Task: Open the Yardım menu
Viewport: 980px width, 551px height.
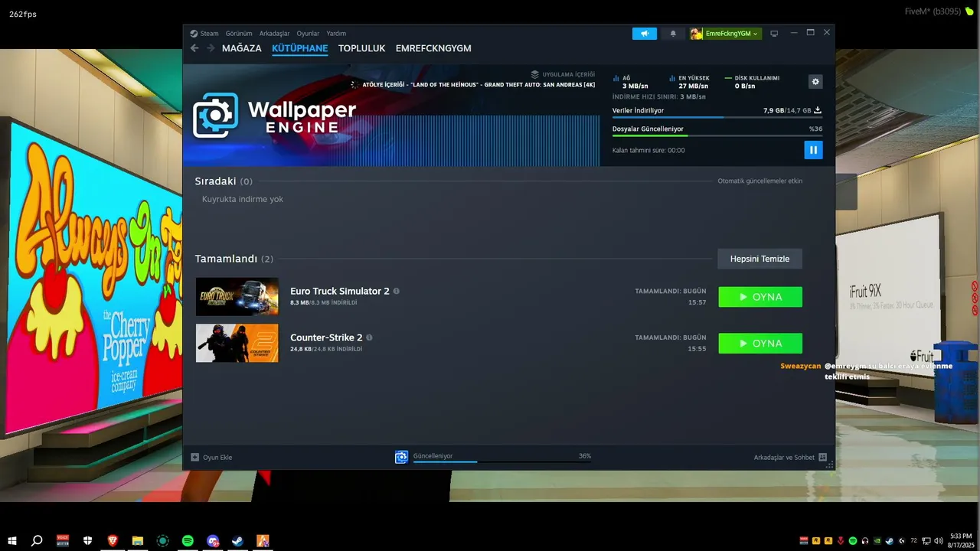Action: pos(336,34)
